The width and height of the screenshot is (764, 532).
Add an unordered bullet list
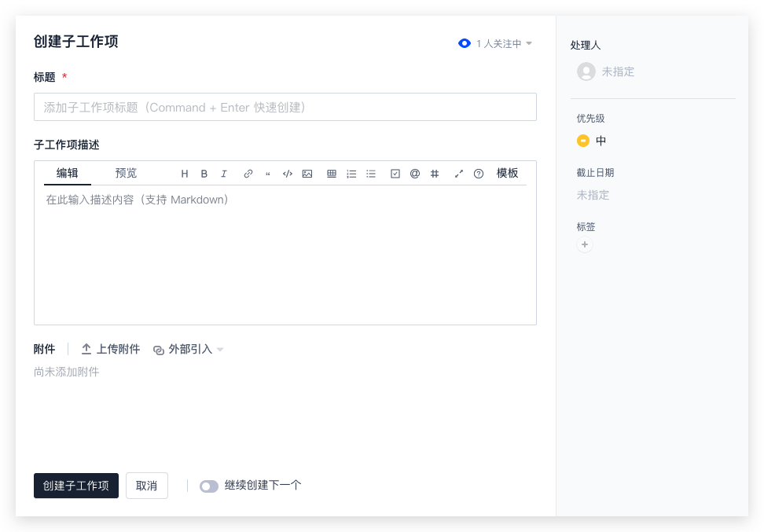[371, 174]
